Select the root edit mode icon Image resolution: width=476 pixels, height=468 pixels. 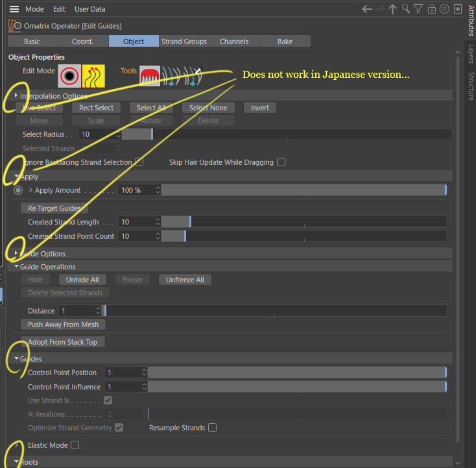(x=68, y=76)
